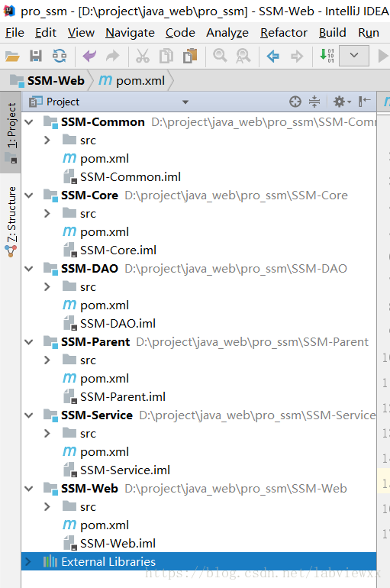Click the Scroll from Source target icon
The height and width of the screenshot is (588, 390).
tap(295, 102)
